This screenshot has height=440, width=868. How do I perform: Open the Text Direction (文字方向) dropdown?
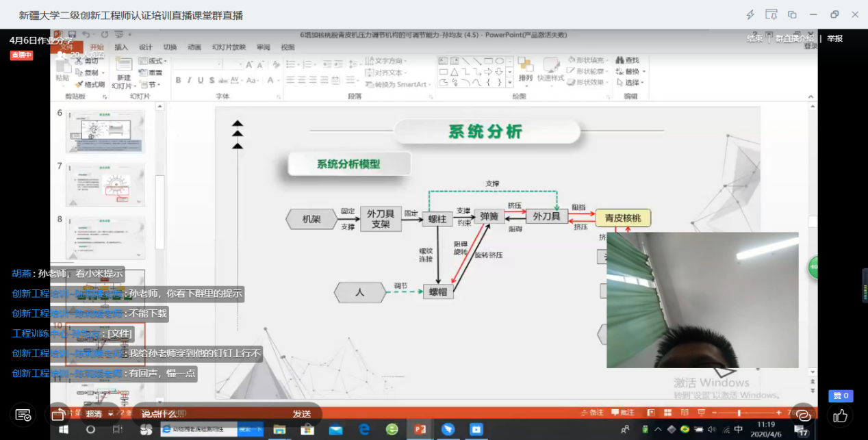click(387, 61)
